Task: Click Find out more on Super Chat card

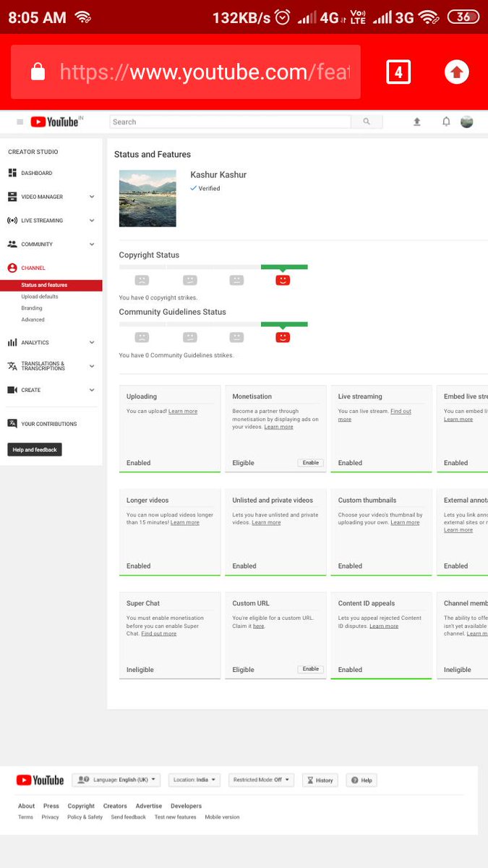Action: [159, 634]
